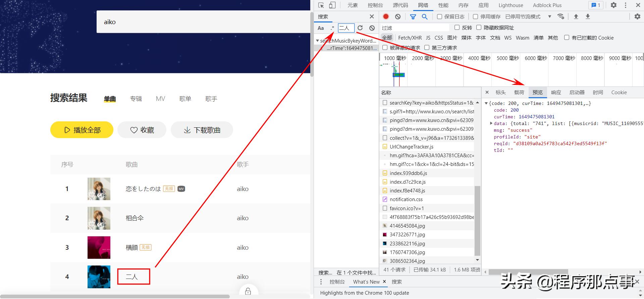Collapse the root JSON object in preview

pyautogui.click(x=486, y=103)
